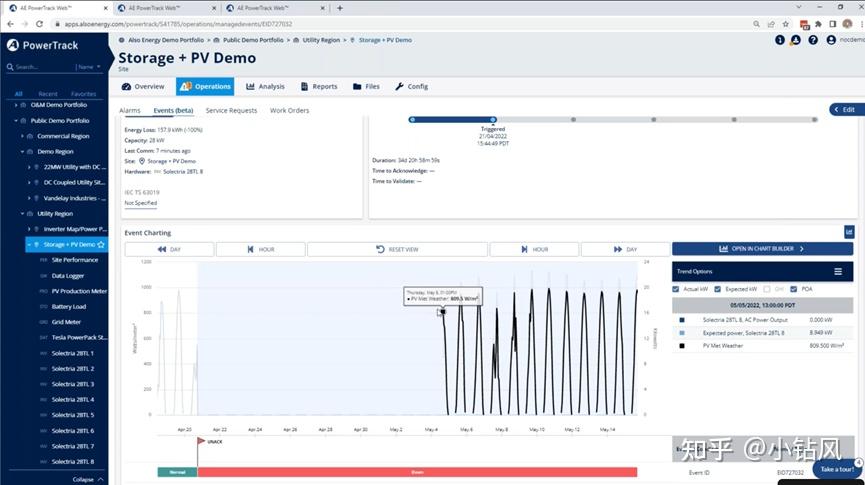
Task: Open the Reports tab
Action: click(x=319, y=87)
